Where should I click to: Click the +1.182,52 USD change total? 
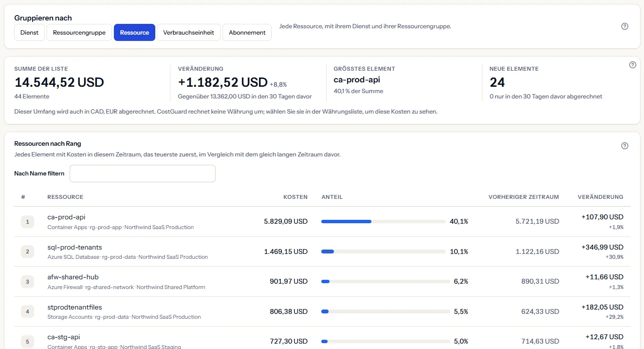223,82
